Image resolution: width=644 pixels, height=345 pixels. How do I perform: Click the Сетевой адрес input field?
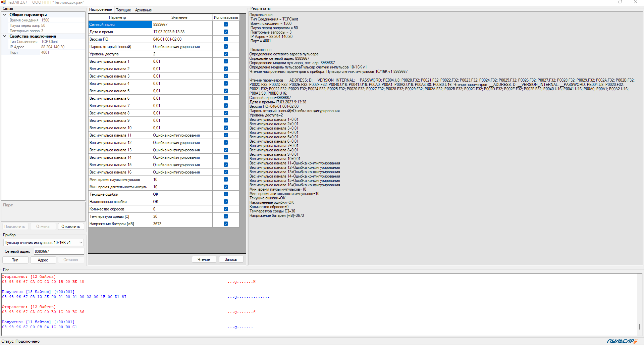pyautogui.click(x=59, y=251)
